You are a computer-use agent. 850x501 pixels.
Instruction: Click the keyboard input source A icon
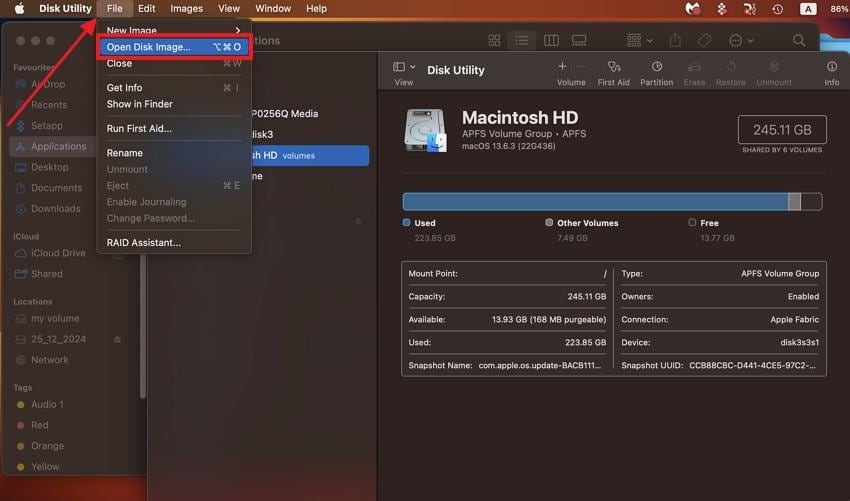click(808, 9)
